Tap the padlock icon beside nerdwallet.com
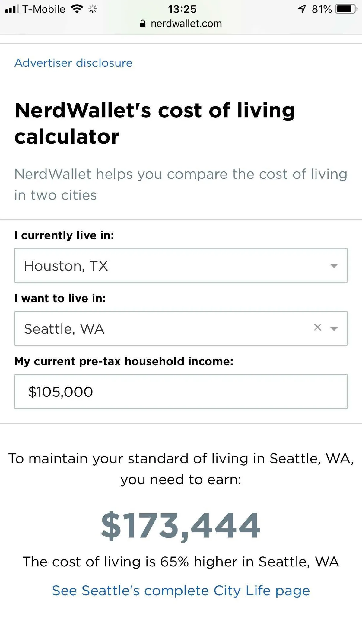The height and width of the screenshot is (644, 362). tap(143, 24)
